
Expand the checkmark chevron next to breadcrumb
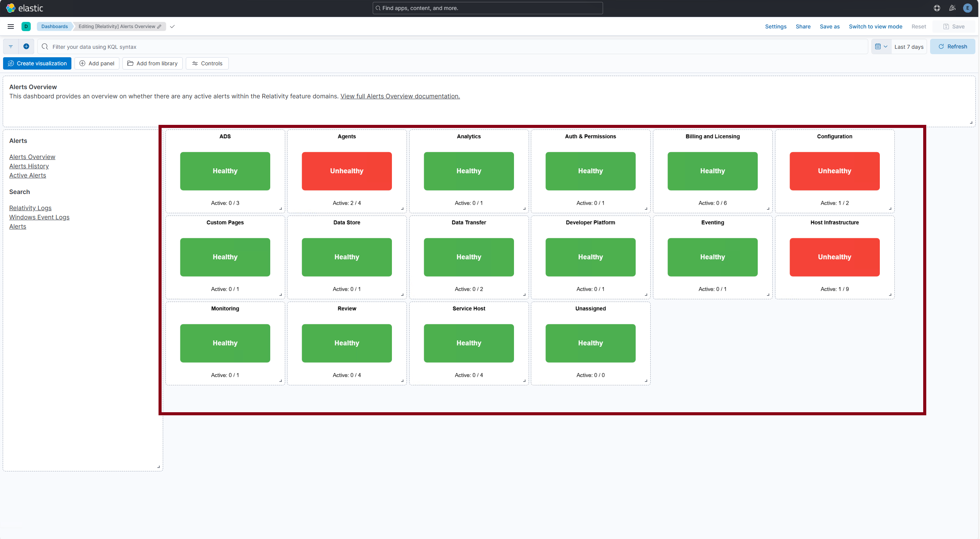(172, 27)
